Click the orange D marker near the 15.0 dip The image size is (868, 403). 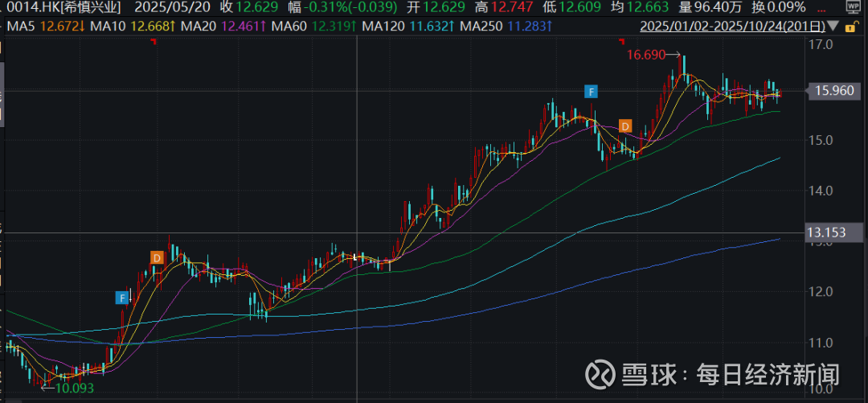click(x=625, y=125)
